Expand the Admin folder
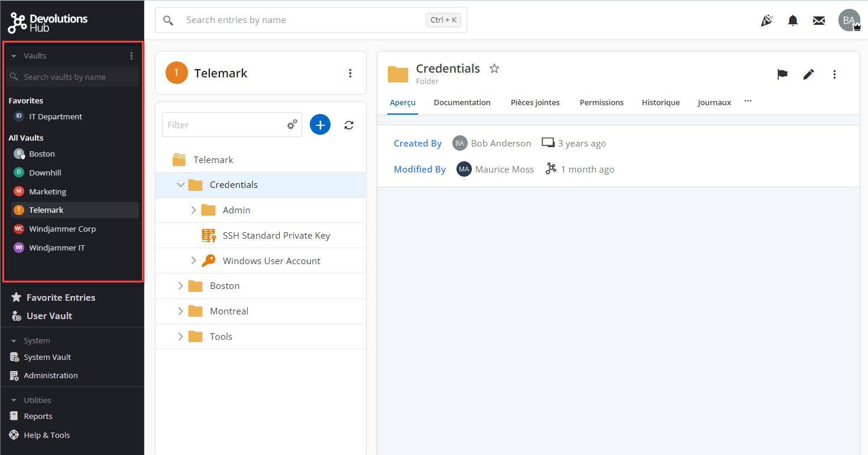The height and width of the screenshot is (455, 868). click(x=193, y=210)
